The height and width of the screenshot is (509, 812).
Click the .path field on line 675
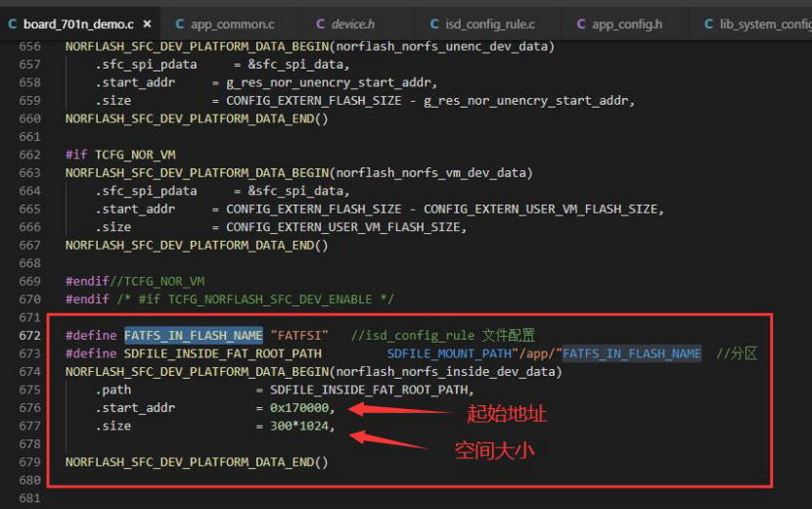(x=113, y=390)
